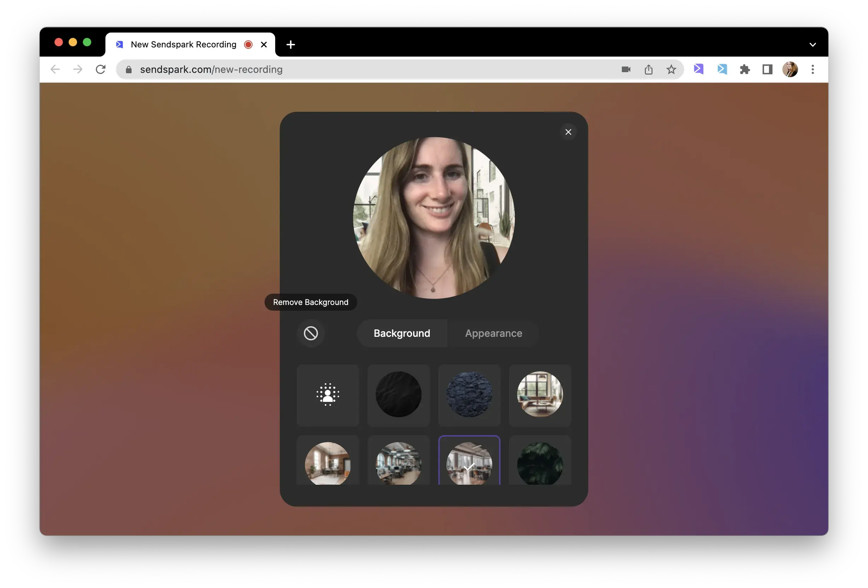Bookmark this page with the star icon

pyautogui.click(x=671, y=69)
